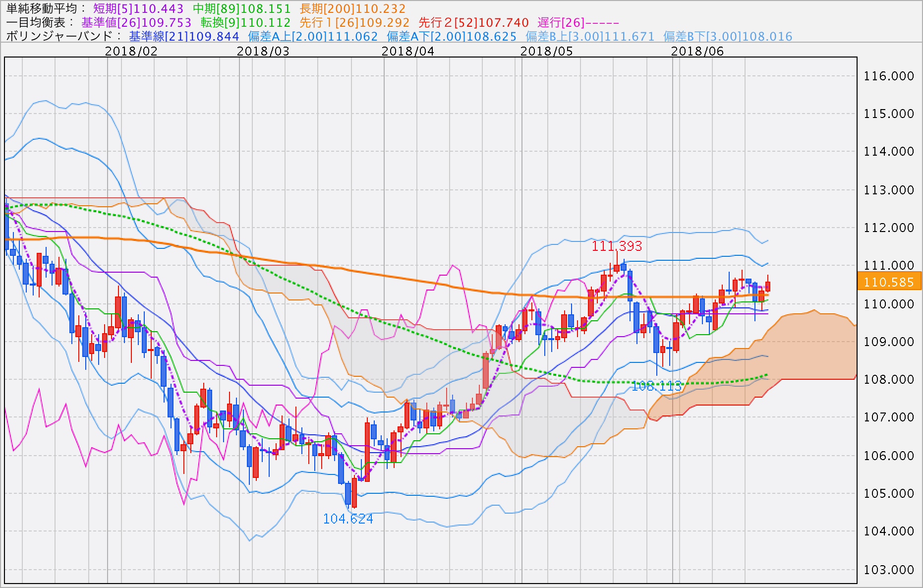Viewport: 923px width, 588px height.
Task: Select the 2018/02 date marker
Action: 131,51
